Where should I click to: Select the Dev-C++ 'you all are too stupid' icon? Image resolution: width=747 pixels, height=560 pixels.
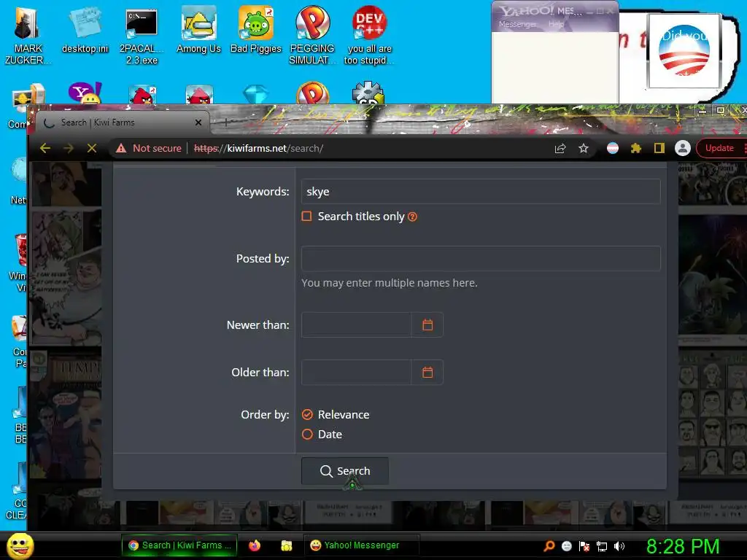(x=369, y=35)
